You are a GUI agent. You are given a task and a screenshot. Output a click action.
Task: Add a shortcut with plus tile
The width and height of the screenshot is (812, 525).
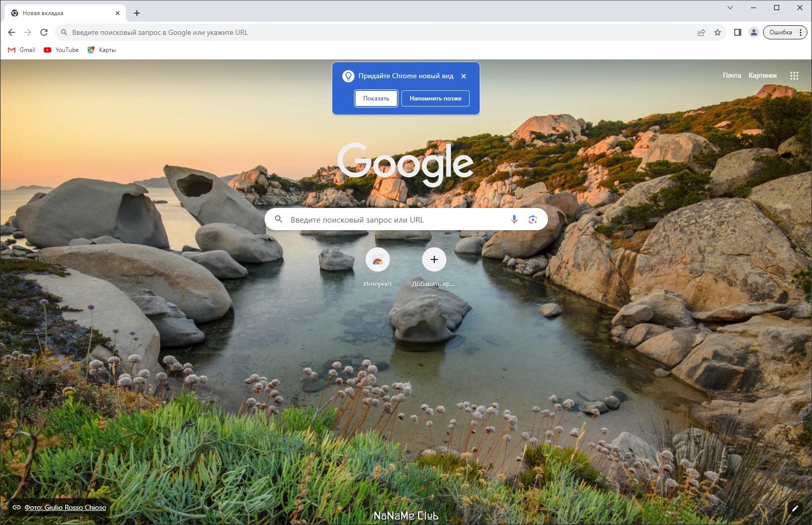434,268
